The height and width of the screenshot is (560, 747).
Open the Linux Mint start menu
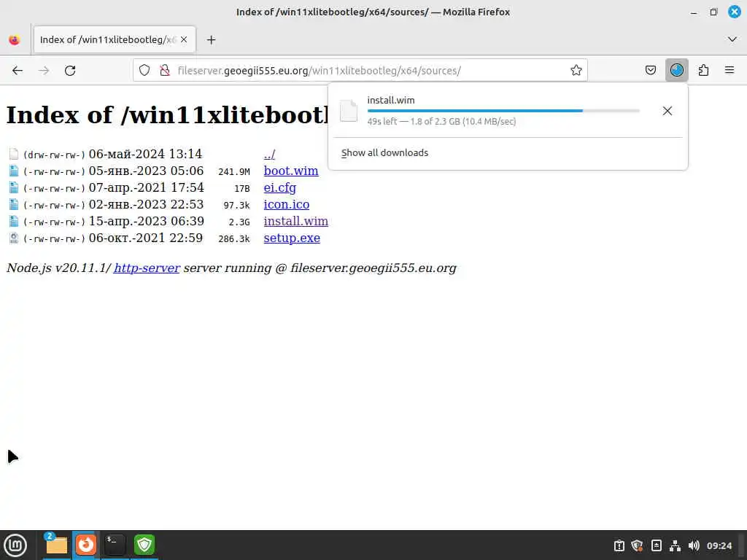click(16, 545)
